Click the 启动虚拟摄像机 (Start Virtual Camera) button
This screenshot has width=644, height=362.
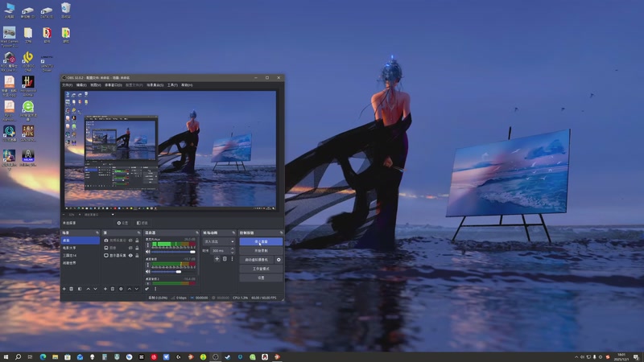point(257,260)
